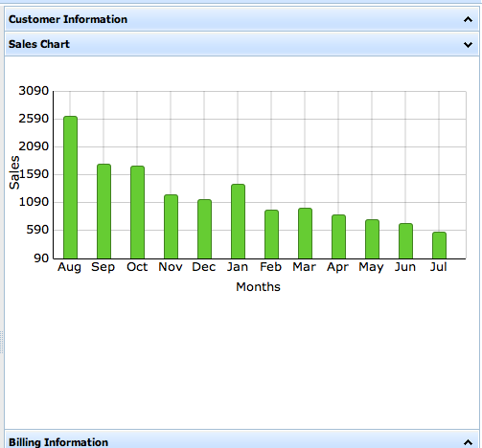Click the Months axis title
This screenshot has height=448, width=482.
click(x=258, y=287)
